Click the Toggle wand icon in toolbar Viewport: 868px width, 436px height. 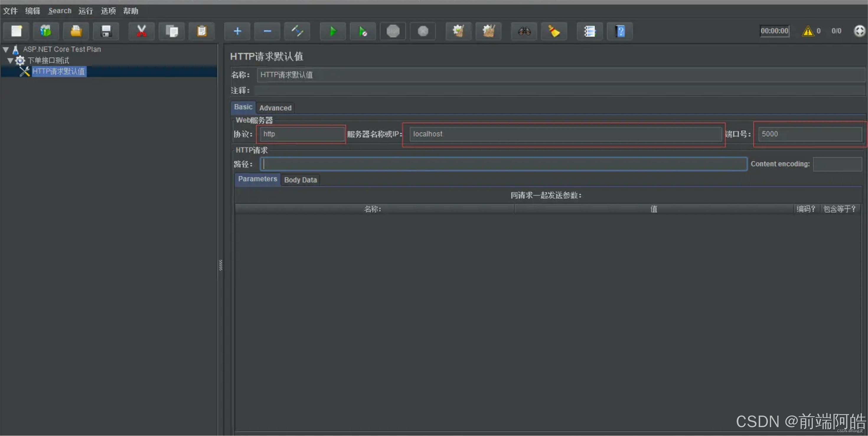point(297,31)
